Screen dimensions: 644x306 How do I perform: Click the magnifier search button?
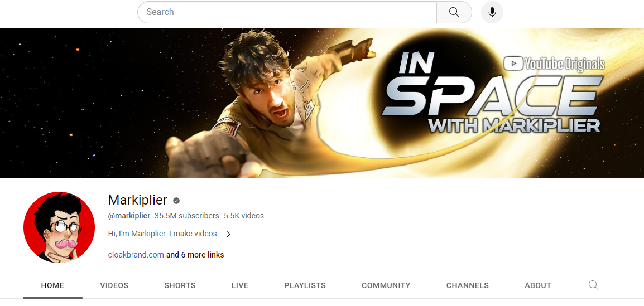point(454,12)
